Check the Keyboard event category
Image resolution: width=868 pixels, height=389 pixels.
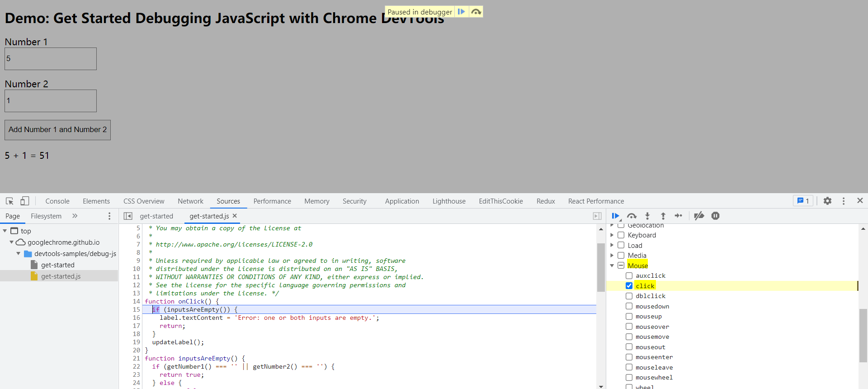pos(621,235)
